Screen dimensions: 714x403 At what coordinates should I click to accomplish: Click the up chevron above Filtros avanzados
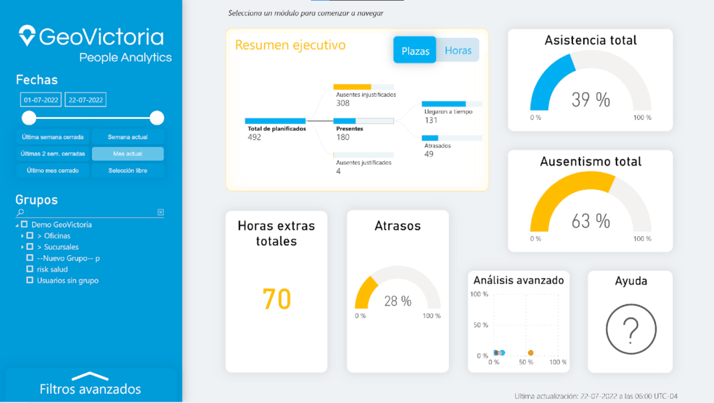click(90, 376)
